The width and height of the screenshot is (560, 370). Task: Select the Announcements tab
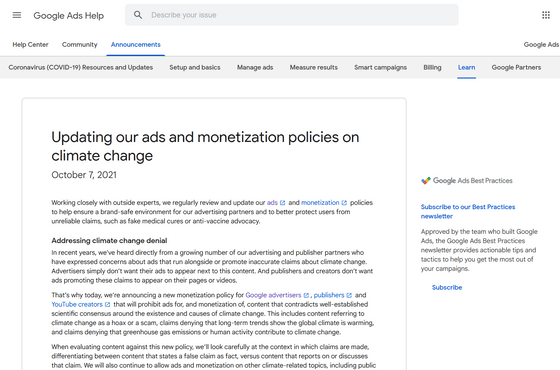136,45
